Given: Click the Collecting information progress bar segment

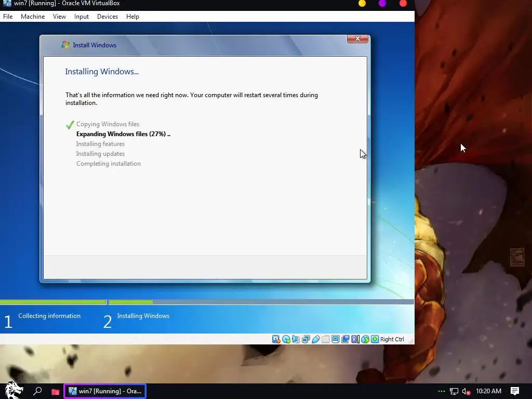Looking at the screenshot, I should point(54,302).
